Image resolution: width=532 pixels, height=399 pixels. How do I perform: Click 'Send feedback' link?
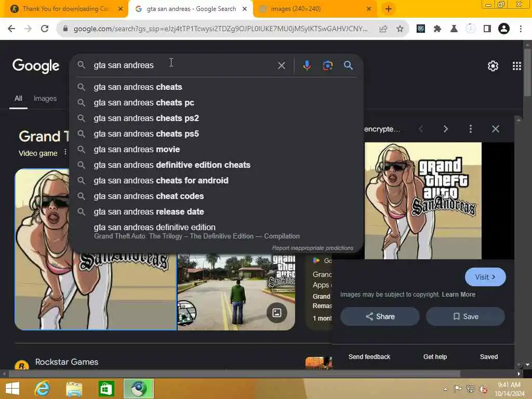pyautogui.click(x=369, y=357)
